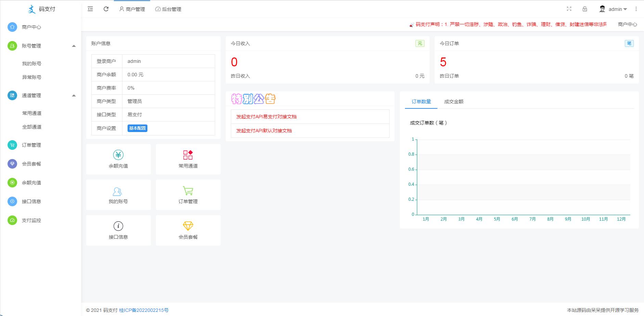This screenshot has width=644, height=316.
Task: Click the lock screen icon
Action: coord(585,9)
